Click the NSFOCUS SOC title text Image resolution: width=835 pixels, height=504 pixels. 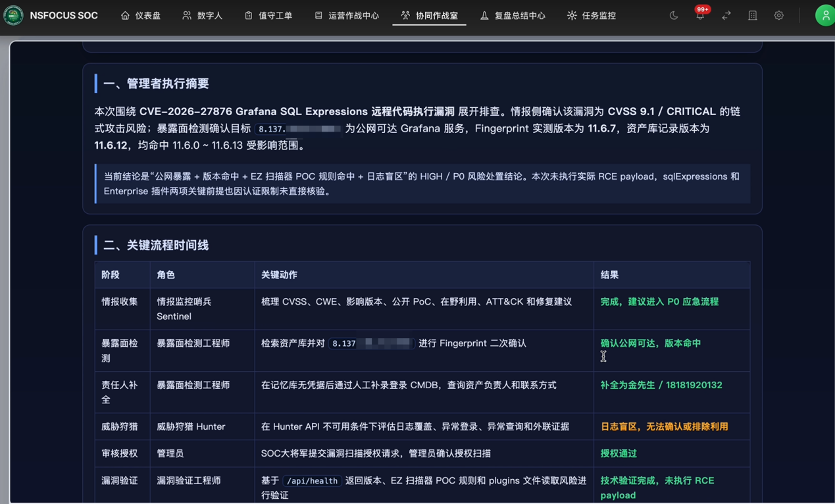64,15
